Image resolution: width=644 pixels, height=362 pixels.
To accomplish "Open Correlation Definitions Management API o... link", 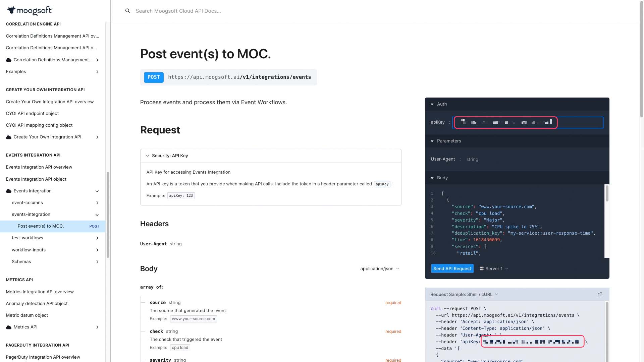I will pyautogui.click(x=51, y=48).
